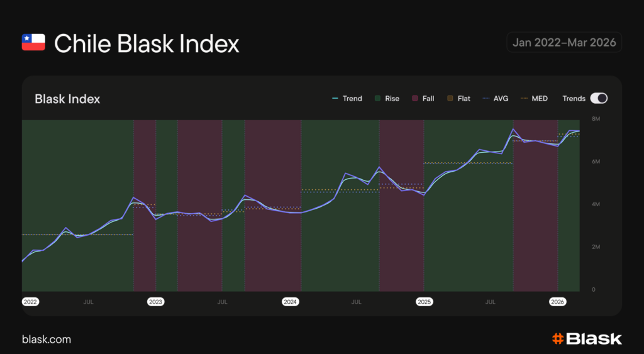Open the blask.com link

click(x=47, y=340)
